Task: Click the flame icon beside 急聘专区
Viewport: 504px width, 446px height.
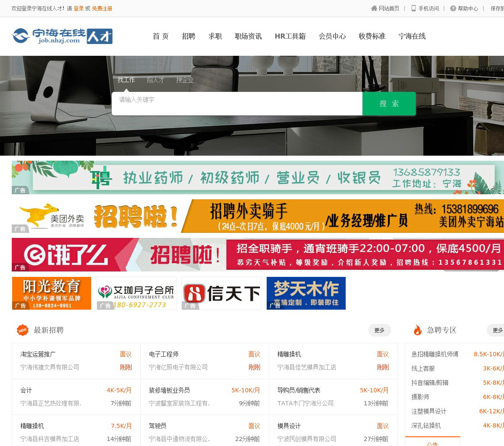Action: (x=417, y=330)
